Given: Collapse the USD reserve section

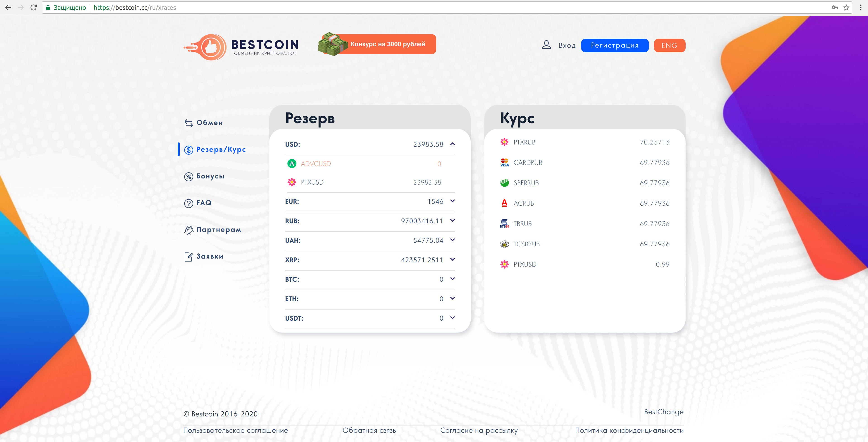Looking at the screenshot, I should pos(452,144).
